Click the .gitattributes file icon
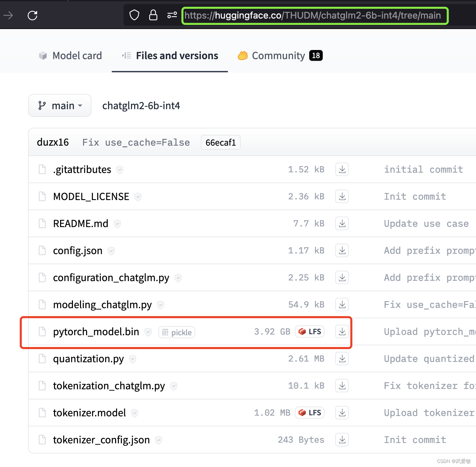This screenshot has height=467, width=476. [x=42, y=169]
